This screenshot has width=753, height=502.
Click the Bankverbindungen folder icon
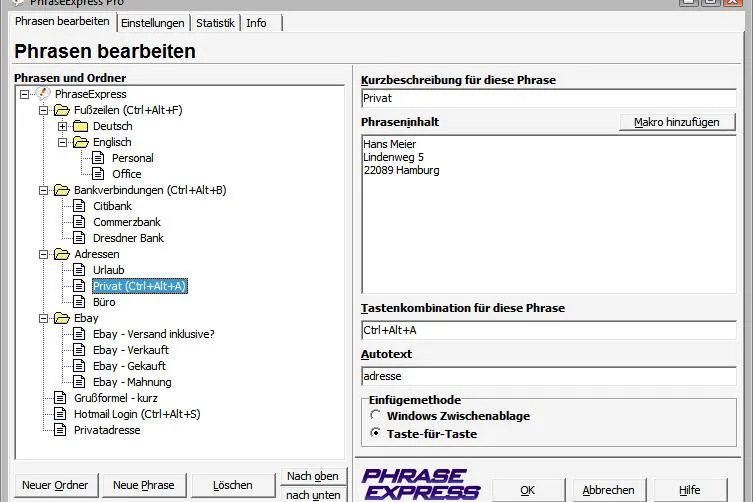[61, 190]
